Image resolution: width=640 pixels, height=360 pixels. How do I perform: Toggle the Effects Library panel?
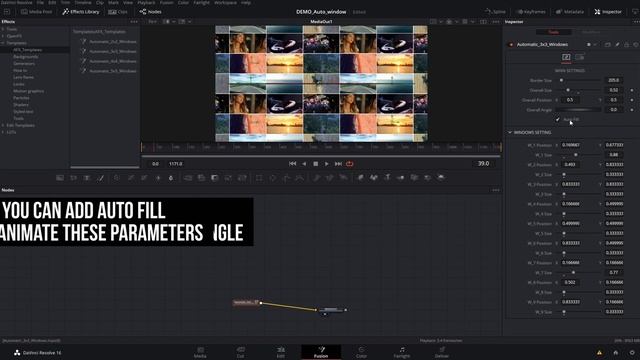tap(80, 12)
